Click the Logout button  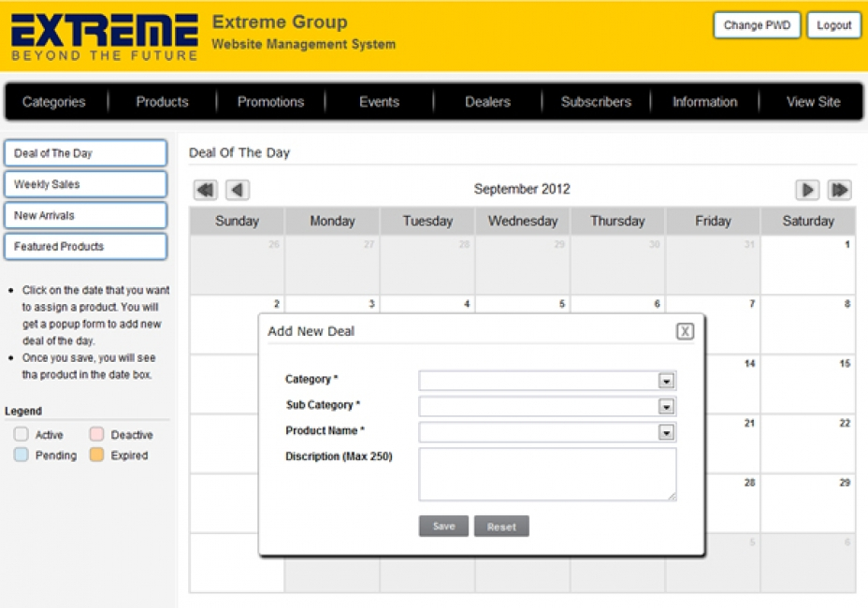[833, 25]
